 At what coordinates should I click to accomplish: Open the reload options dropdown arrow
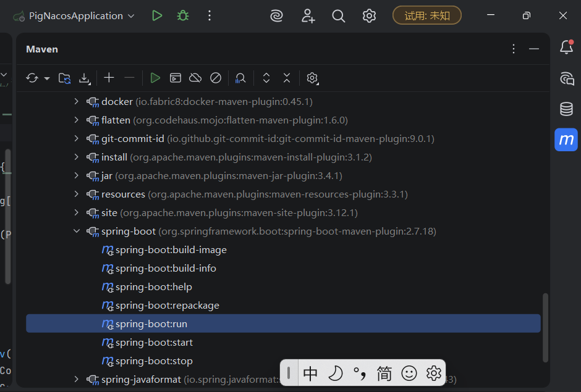[47, 78]
